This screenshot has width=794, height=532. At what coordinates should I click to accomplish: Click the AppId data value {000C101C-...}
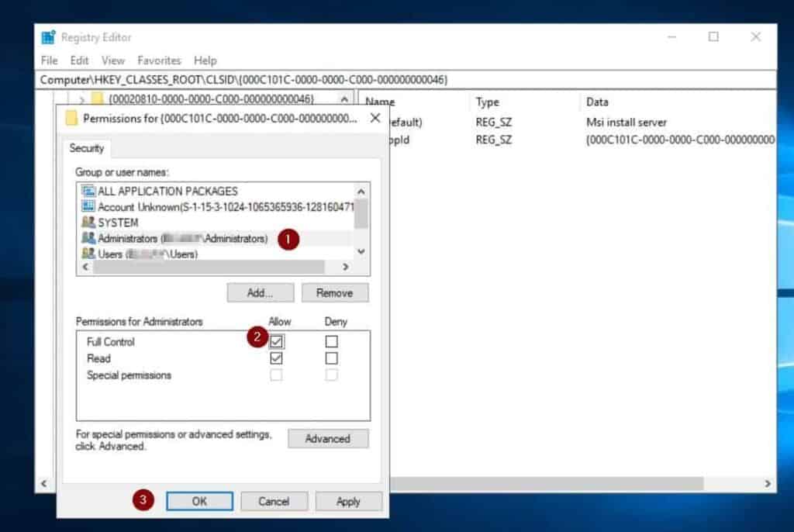680,140
